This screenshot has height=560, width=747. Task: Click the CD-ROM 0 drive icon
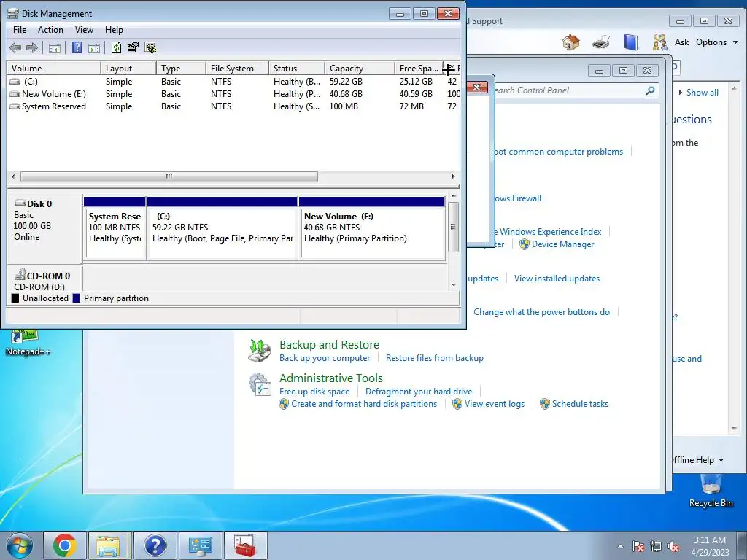tap(20, 275)
